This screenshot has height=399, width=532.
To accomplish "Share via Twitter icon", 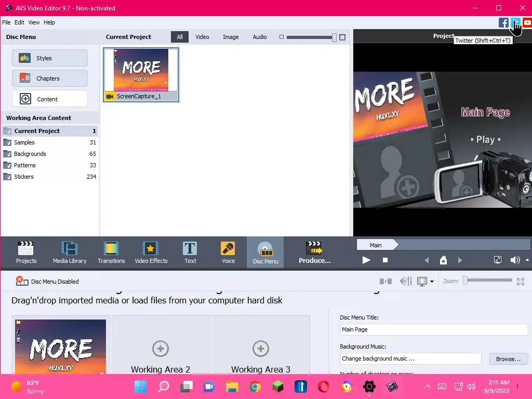I will click(x=515, y=23).
